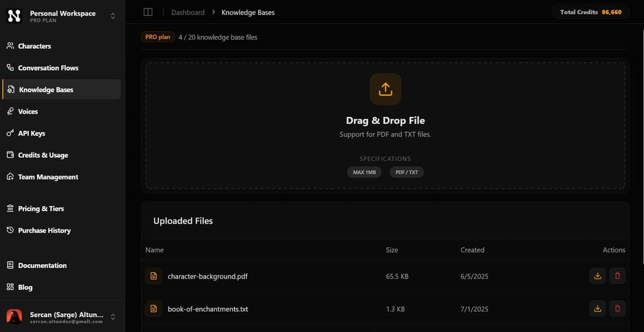
Task: Click the character-background.pdf file icon
Action: point(153,276)
